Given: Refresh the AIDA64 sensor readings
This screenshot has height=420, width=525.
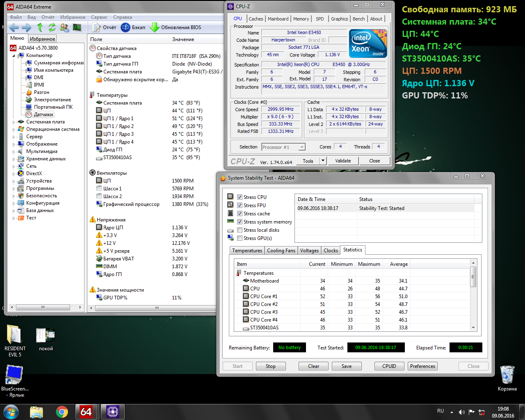Looking at the screenshot, I should (52, 27).
